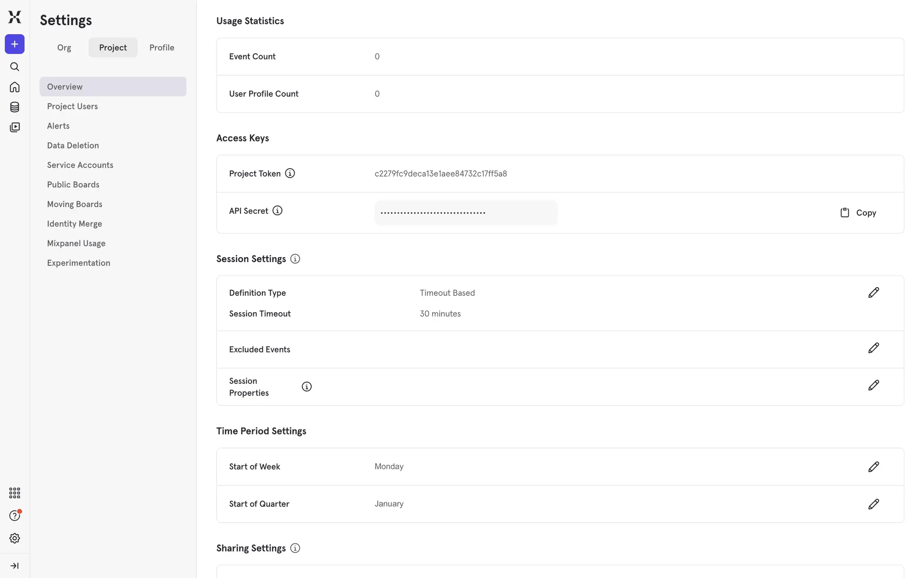Open help question mark icon

tap(14, 515)
